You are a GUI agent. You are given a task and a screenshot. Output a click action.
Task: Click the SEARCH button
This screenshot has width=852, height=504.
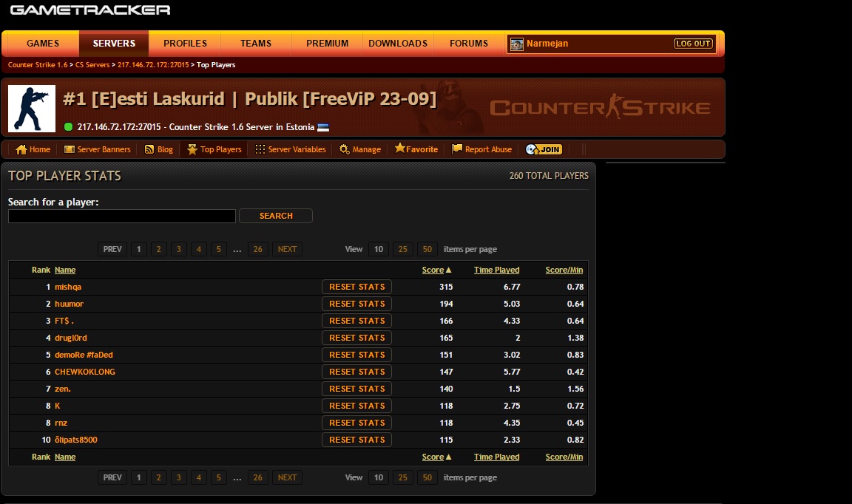tap(276, 216)
